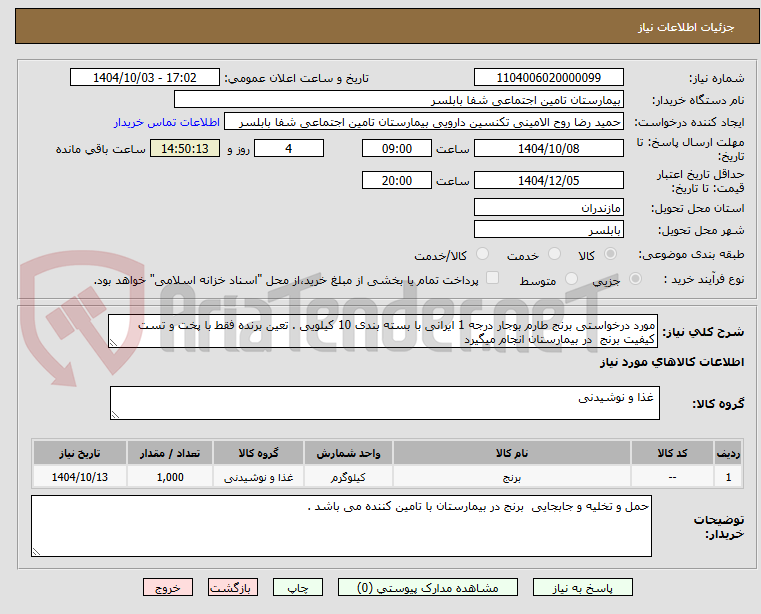Click the اطلاعات کالاهای مورد نیاز section heading
This screenshot has width=761, height=614.
pyautogui.click(x=672, y=362)
